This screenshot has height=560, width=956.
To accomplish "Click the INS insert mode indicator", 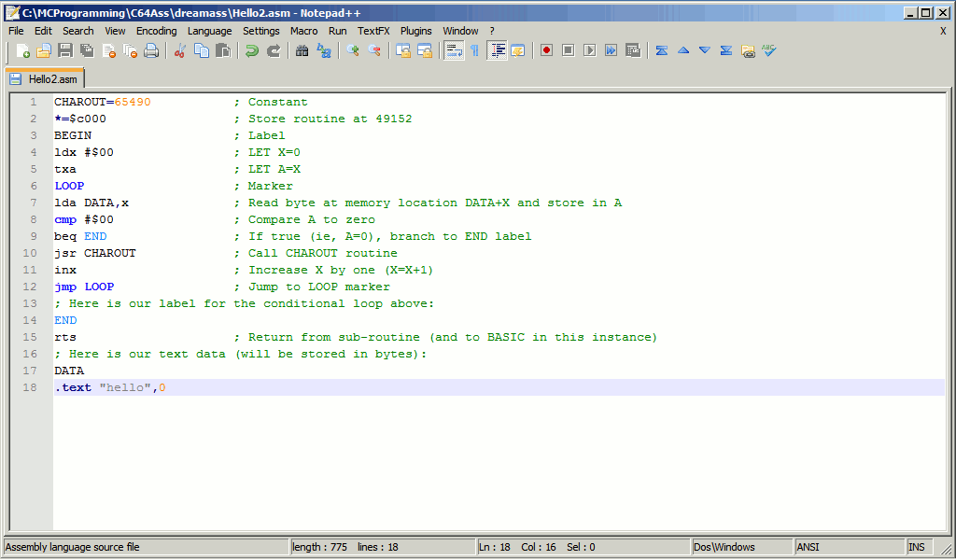I will point(917,547).
